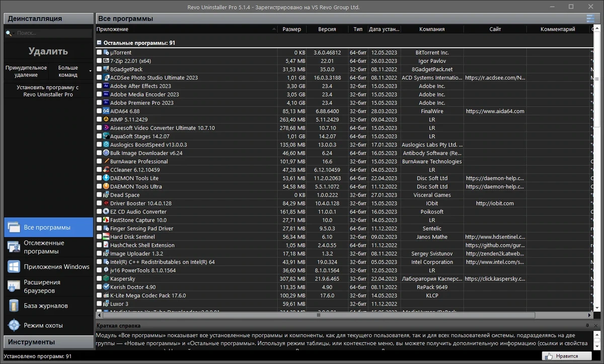Click the Logs Database sidebar icon
This screenshot has height=364, width=604.
point(14,306)
